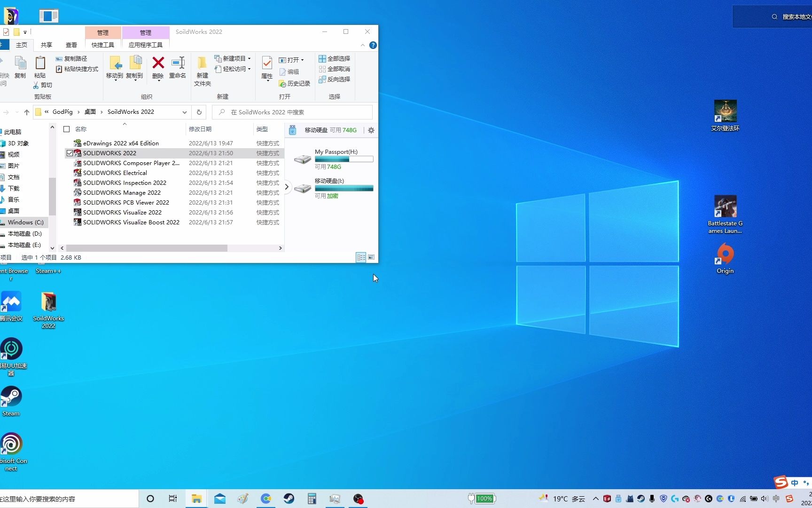
Task: Click the Properties (属性) icon
Action: [267, 68]
